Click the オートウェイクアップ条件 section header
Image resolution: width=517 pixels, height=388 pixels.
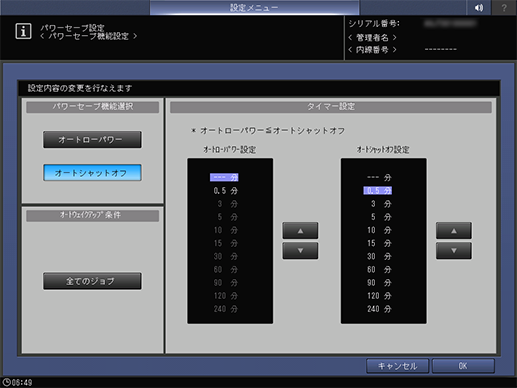(93, 215)
